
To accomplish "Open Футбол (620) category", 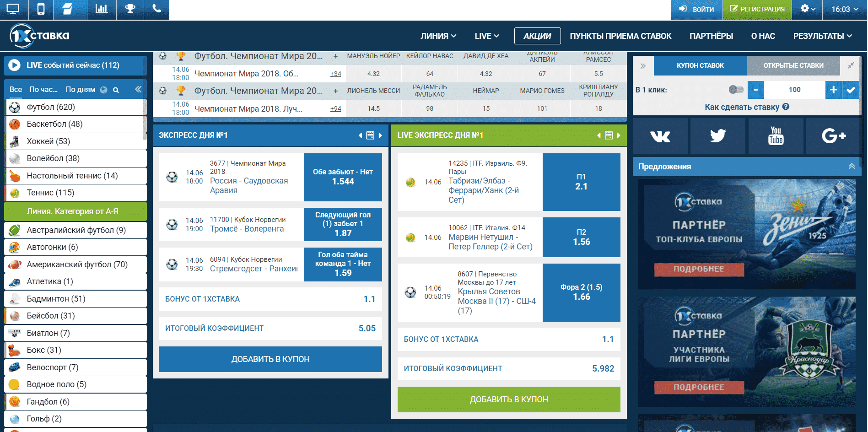I will [x=76, y=107].
